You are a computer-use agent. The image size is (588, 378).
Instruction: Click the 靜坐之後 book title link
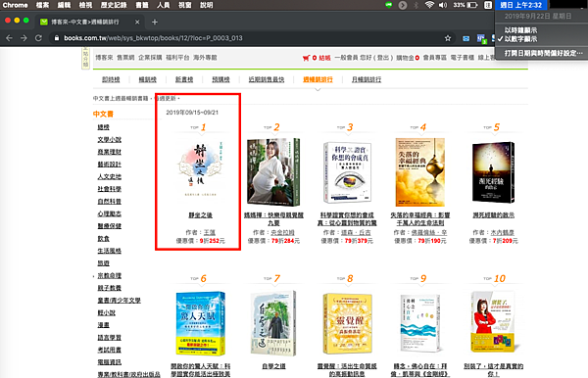coord(200,215)
